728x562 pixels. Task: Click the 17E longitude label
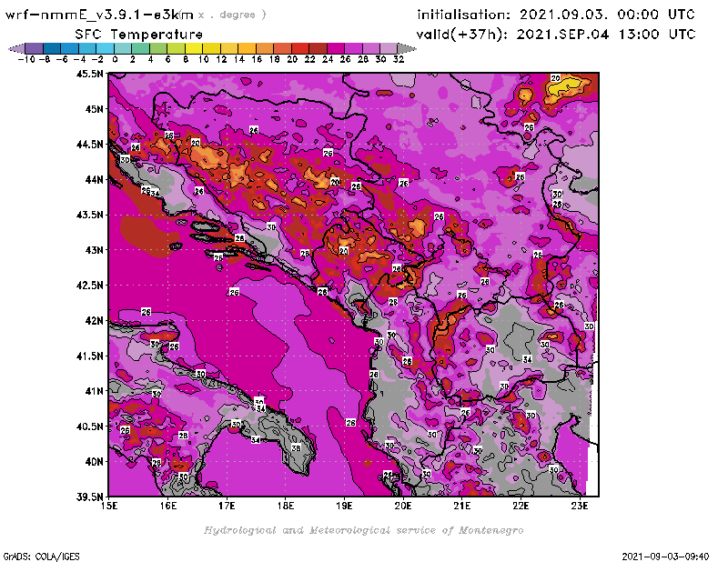(227, 506)
